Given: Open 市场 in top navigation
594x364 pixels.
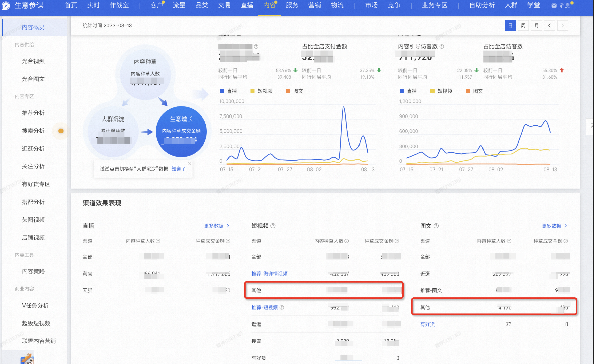Looking at the screenshot, I should tap(371, 5).
